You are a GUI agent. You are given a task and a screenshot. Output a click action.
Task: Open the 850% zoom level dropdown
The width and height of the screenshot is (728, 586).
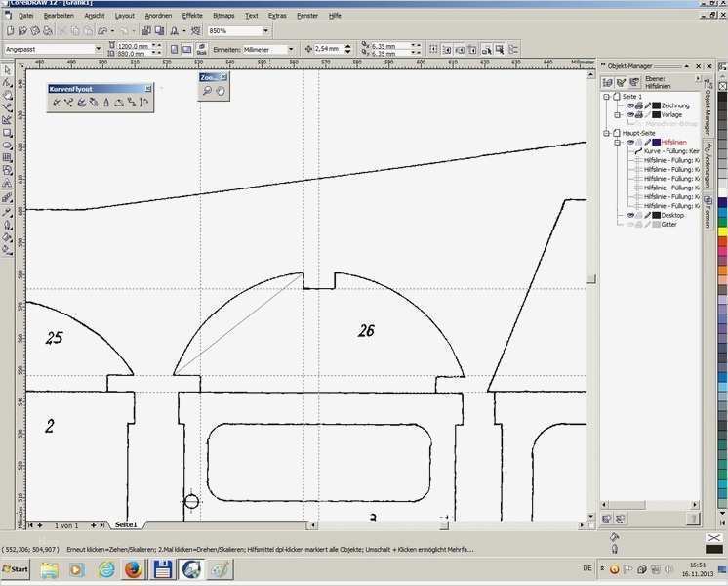coord(265,31)
